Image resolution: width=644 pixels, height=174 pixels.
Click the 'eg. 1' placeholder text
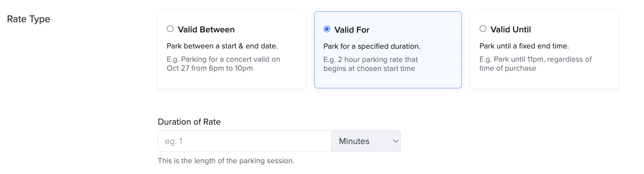point(174,141)
